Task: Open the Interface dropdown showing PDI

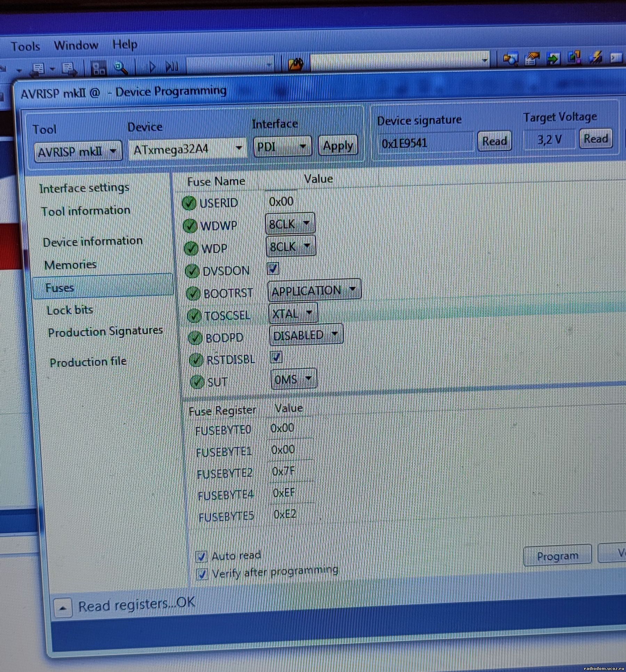Action: point(282,146)
